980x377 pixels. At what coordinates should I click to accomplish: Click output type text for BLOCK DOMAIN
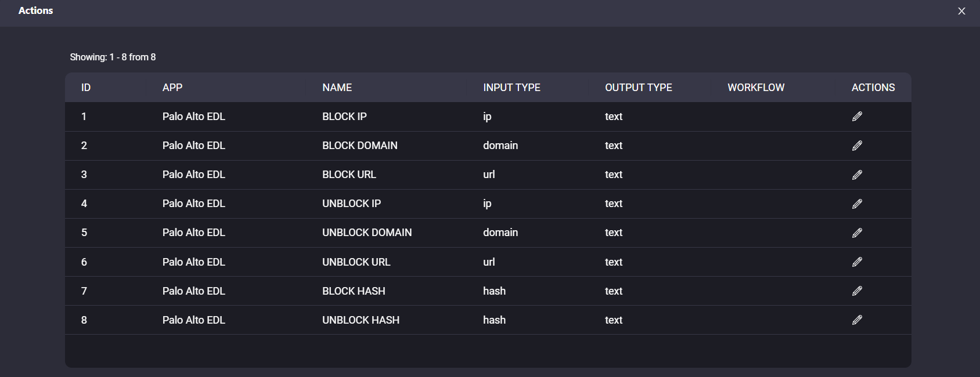[614, 146]
